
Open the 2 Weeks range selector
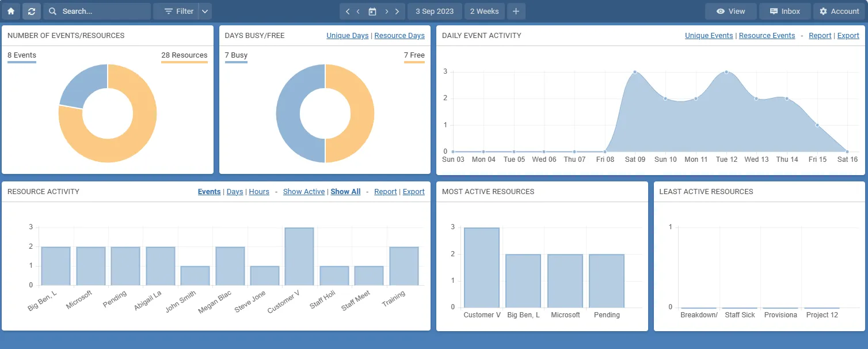tap(485, 12)
